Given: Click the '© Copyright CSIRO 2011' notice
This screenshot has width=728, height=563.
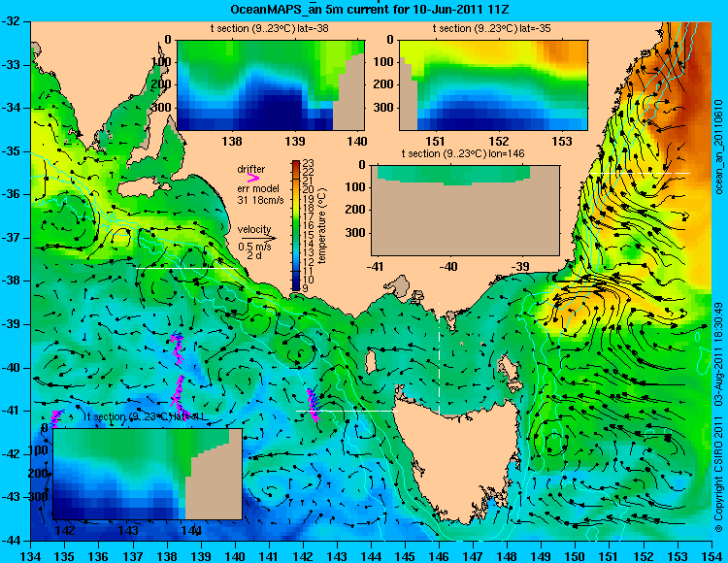Looking at the screenshot, I should point(719,474).
